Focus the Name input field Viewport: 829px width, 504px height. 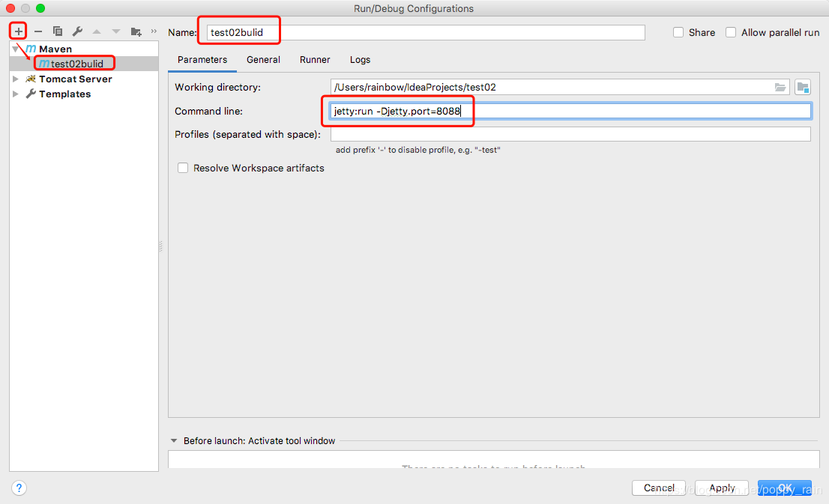click(x=426, y=32)
